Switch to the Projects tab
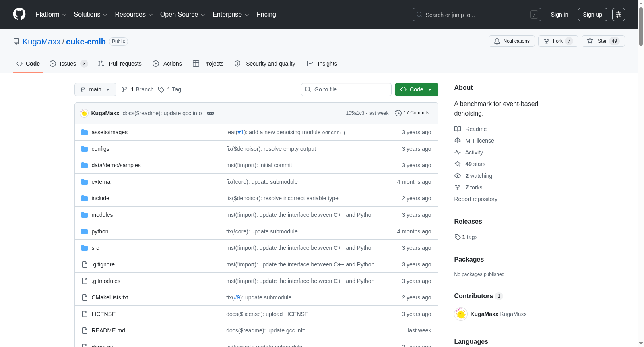 point(208,64)
